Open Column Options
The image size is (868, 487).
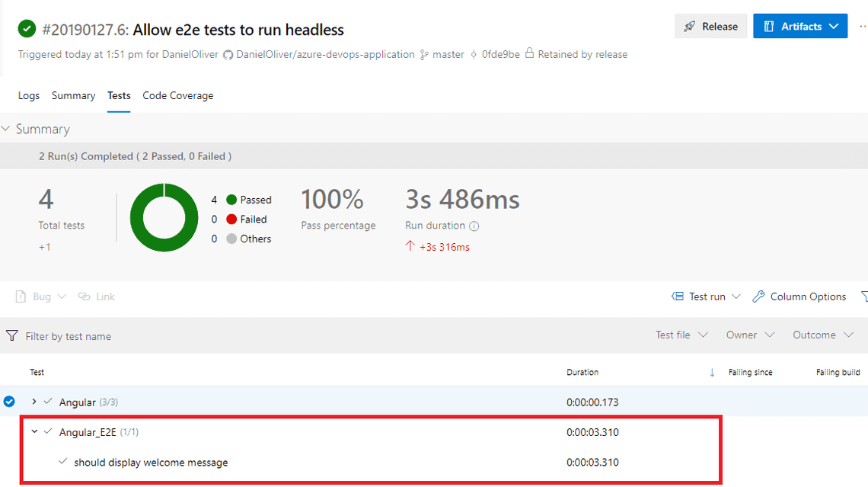[799, 296]
